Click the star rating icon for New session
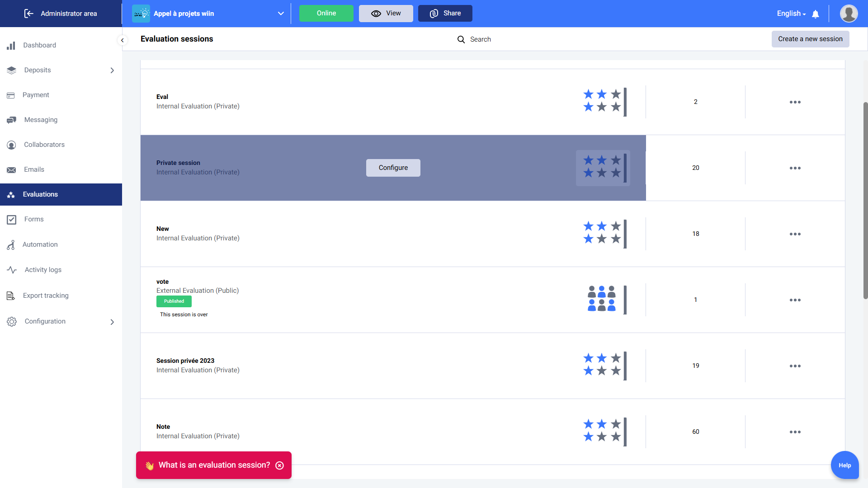The height and width of the screenshot is (488, 868). tap(602, 233)
